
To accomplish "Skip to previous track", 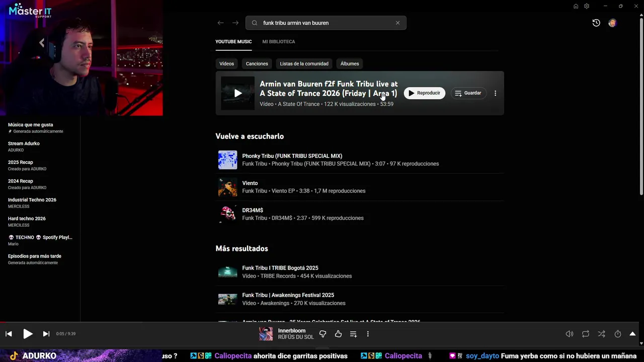I will [9, 334].
